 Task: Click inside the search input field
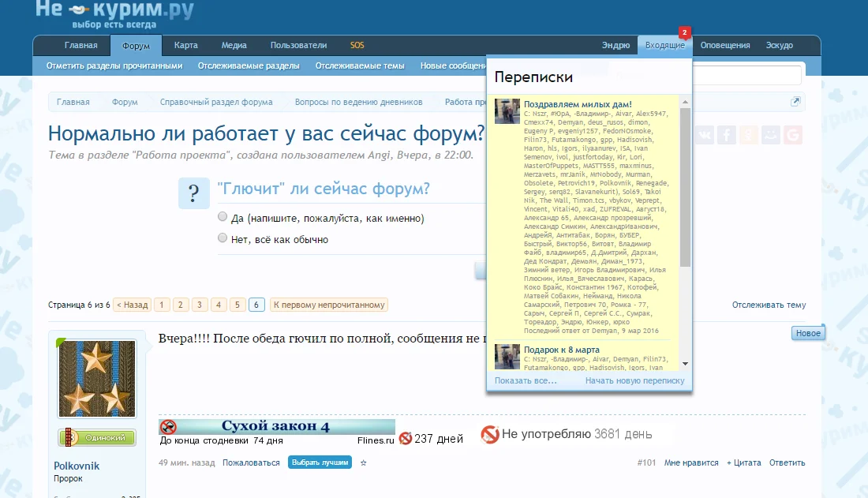click(750, 73)
